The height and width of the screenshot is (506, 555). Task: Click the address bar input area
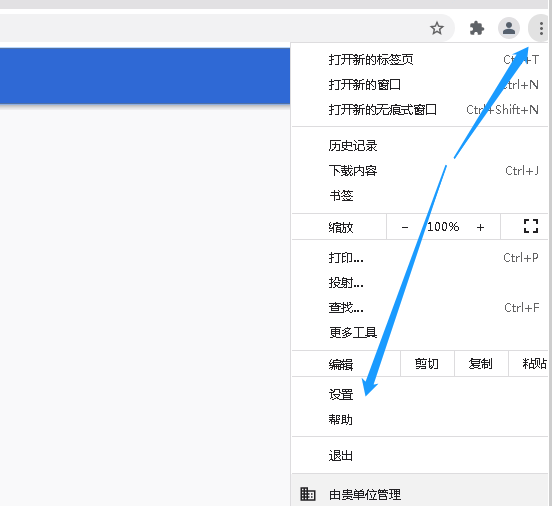pos(212,28)
